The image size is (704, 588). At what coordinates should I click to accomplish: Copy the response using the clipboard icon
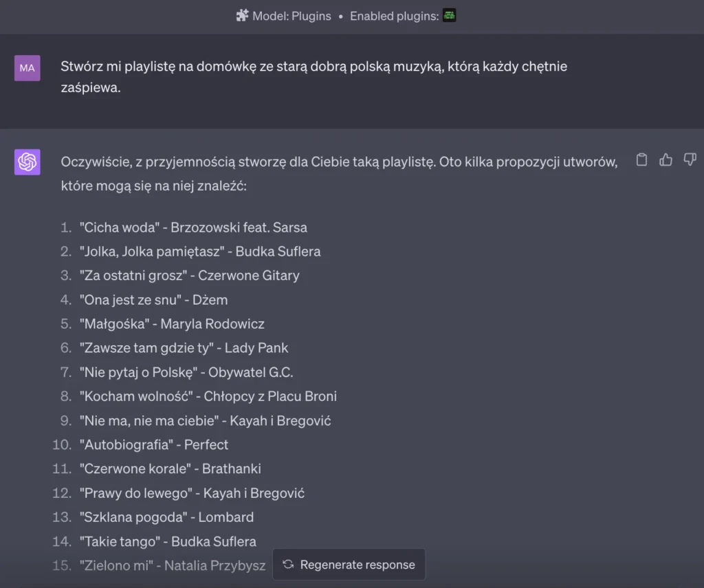pos(641,159)
